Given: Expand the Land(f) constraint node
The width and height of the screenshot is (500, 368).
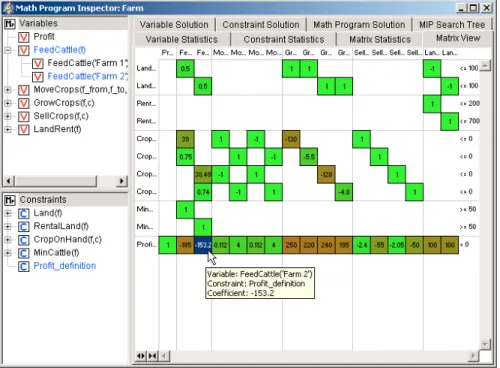Looking at the screenshot, I should [x=8, y=214].
